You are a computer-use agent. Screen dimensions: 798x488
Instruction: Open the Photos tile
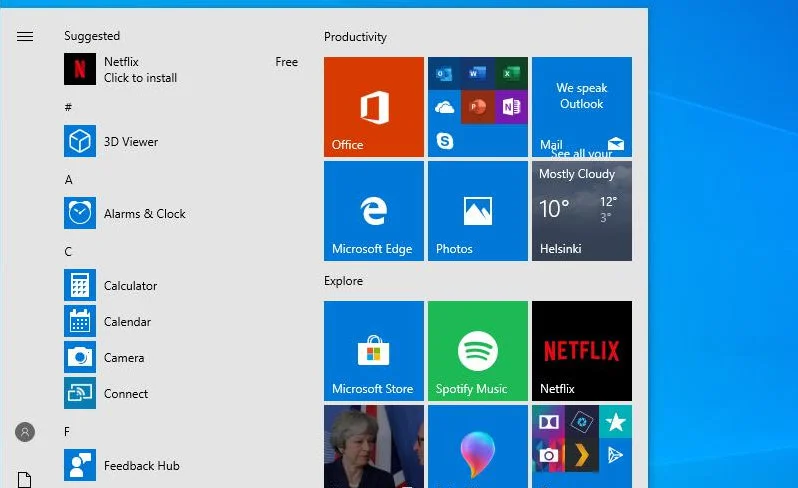click(478, 211)
